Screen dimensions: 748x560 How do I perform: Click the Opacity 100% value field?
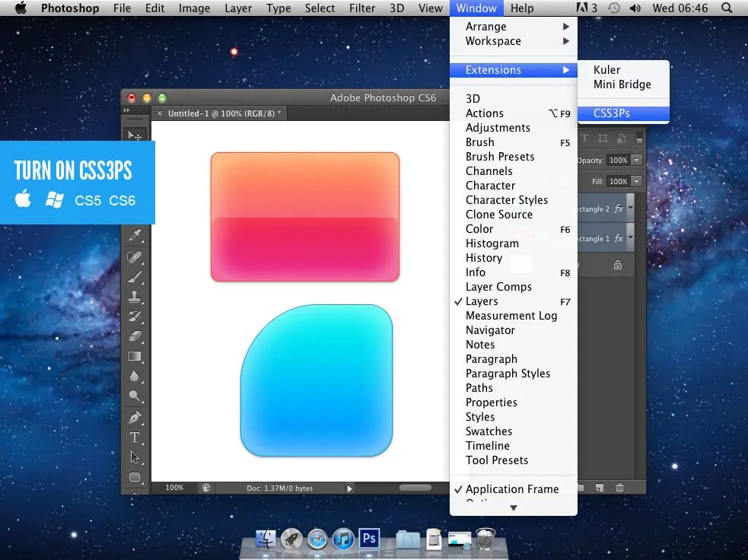pyautogui.click(x=619, y=161)
